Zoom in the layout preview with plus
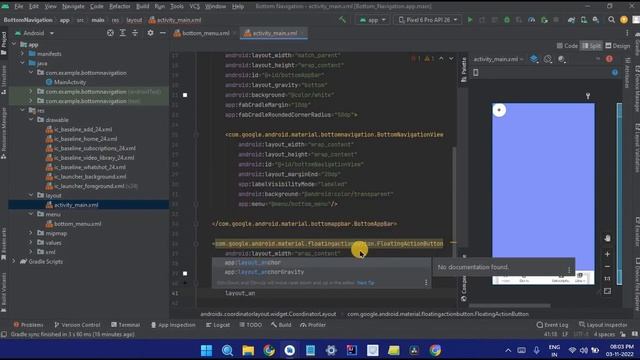Viewport: 640px width, 360px height. pyautogui.click(x=607, y=254)
